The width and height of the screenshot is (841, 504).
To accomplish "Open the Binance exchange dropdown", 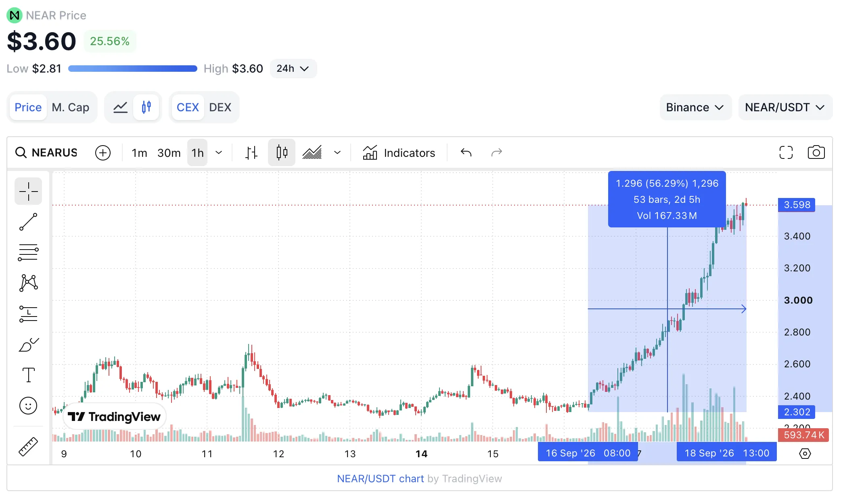I will 695,107.
